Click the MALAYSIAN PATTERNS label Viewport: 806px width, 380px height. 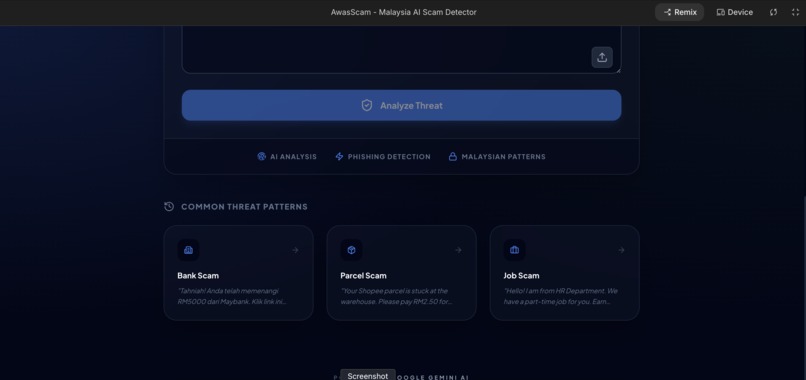503,157
